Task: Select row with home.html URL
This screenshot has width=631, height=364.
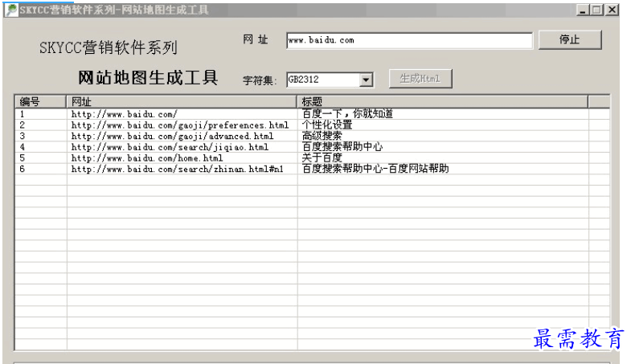Action: [312, 158]
